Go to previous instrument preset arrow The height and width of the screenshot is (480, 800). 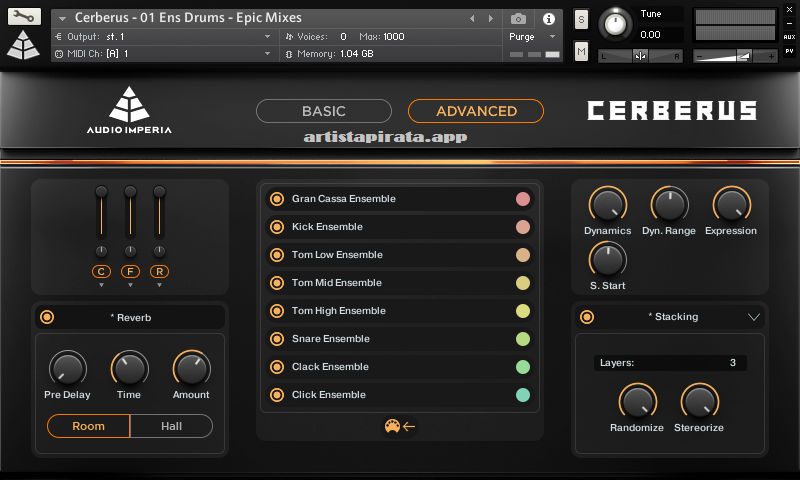472,19
